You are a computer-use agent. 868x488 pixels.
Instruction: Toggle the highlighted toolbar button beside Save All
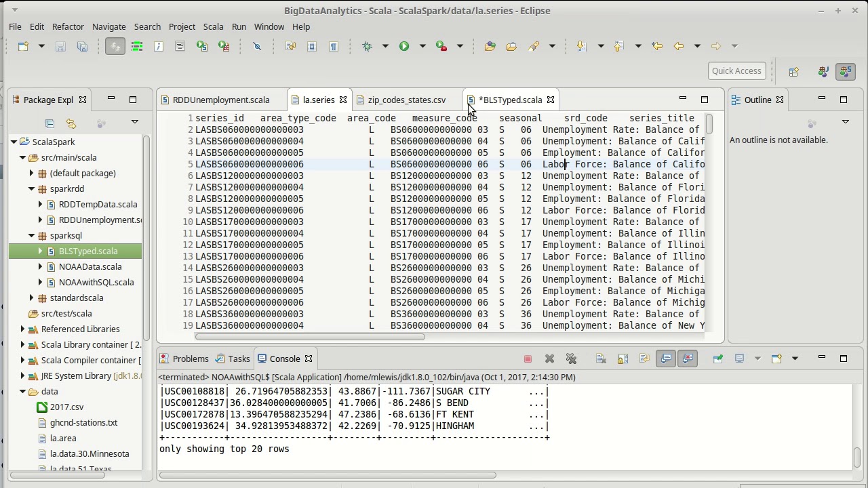[115, 46]
